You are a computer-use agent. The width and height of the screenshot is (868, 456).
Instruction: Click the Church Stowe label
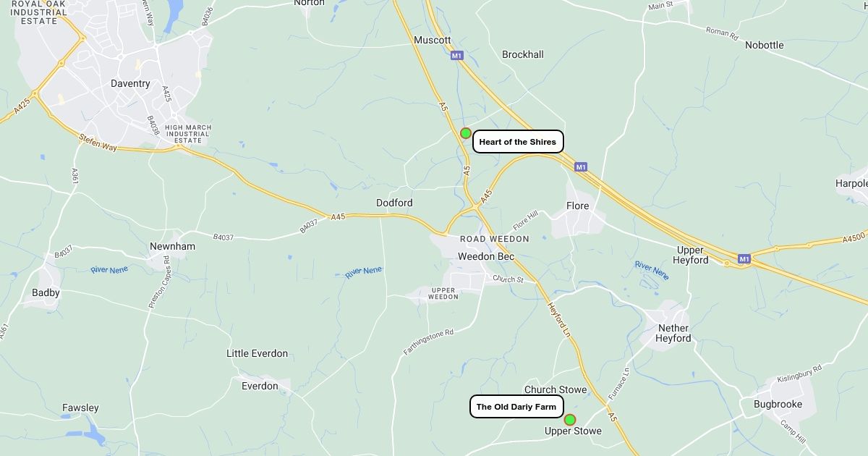(x=556, y=389)
